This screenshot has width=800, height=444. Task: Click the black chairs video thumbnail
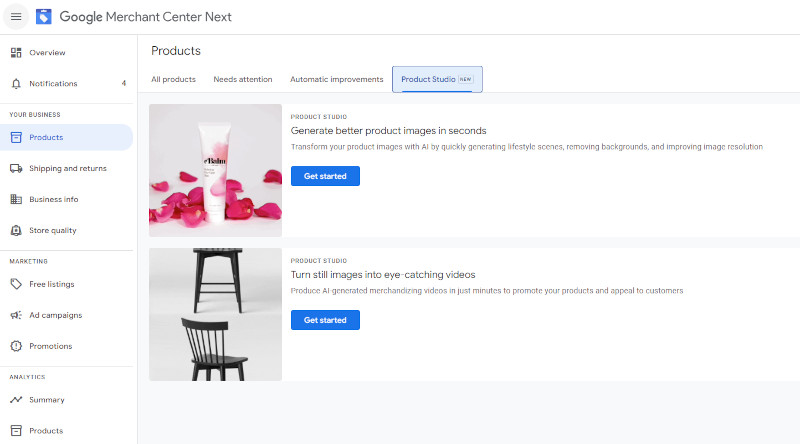click(215, 314)
